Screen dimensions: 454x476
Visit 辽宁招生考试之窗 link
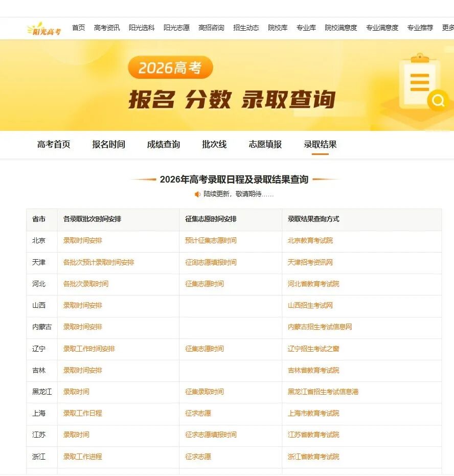click(313, 349)
